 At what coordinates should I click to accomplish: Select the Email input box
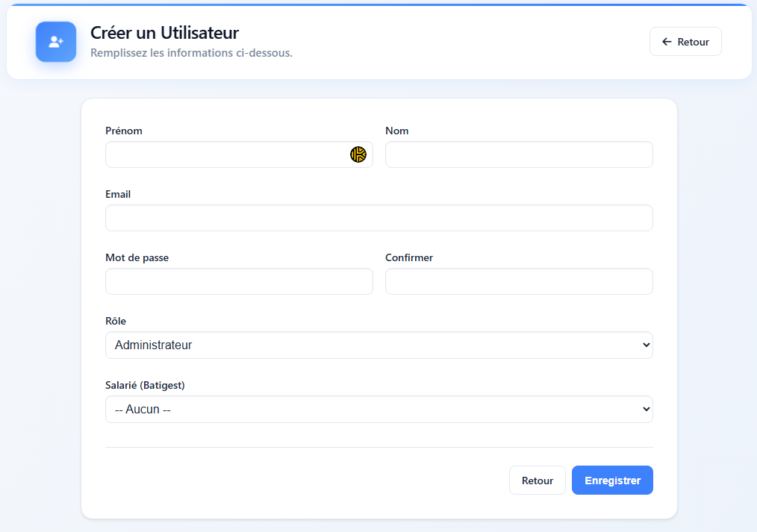[378, 218]
